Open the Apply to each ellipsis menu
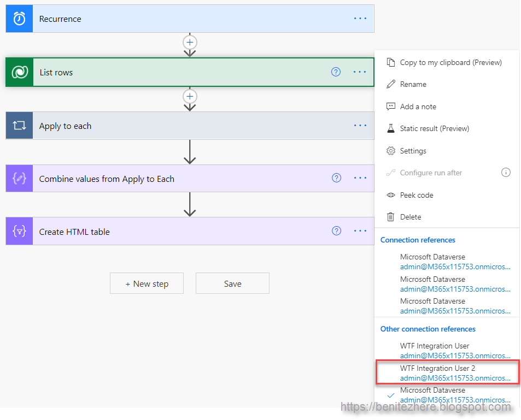 360,125
